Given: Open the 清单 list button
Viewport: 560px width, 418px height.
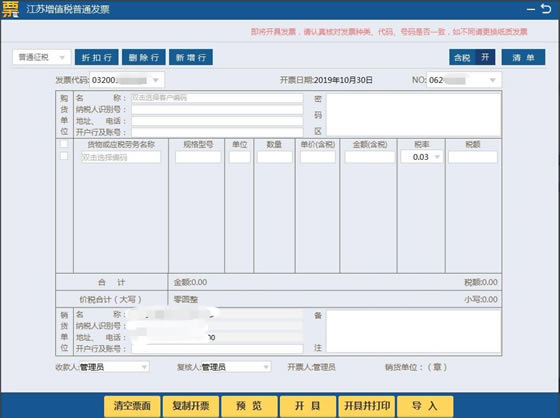Looking at the screenshot, I should [x=523, y=57].
